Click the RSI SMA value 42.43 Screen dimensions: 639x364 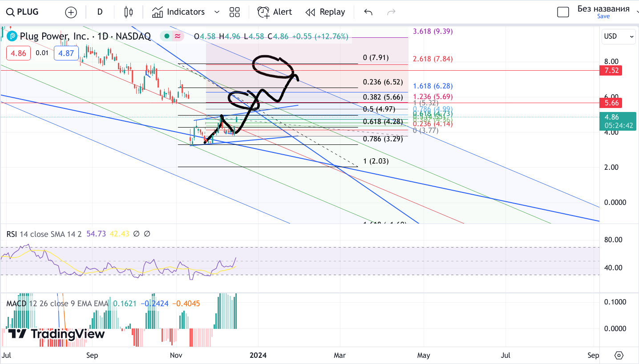click(119, 234)
